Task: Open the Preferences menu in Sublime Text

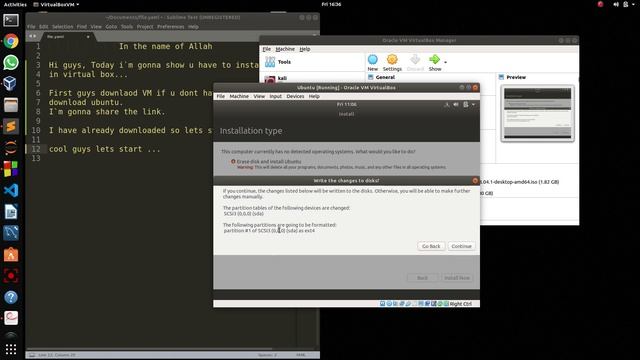Action: pos(171,27)
